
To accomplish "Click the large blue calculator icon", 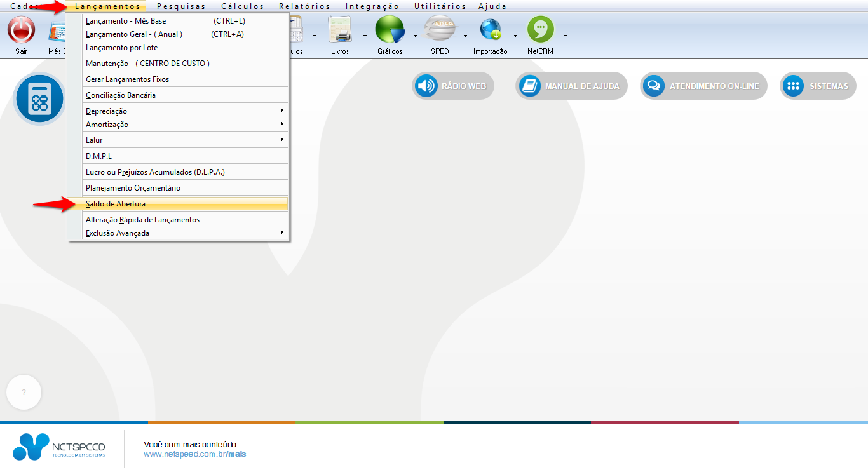I will click(39, 98).
